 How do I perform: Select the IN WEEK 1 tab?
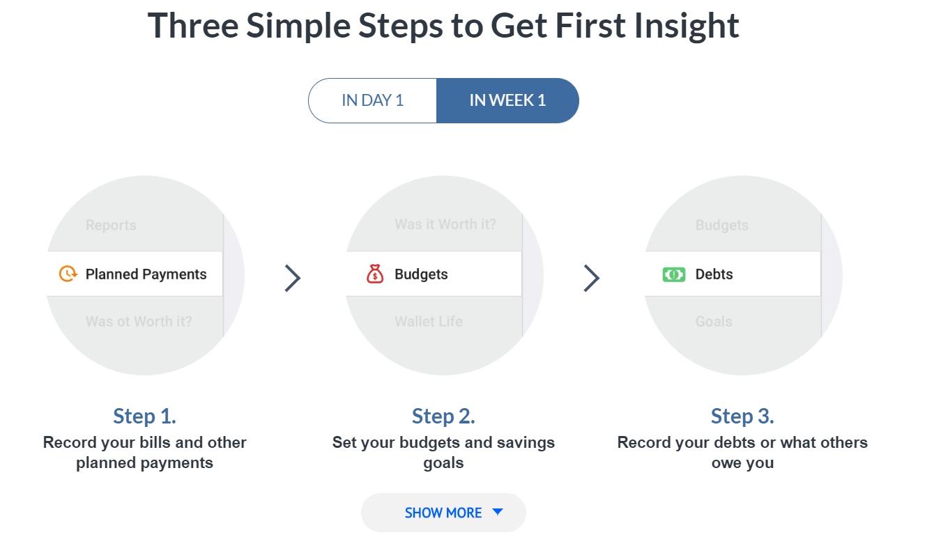pyautogui.click(x=508, y=100)
